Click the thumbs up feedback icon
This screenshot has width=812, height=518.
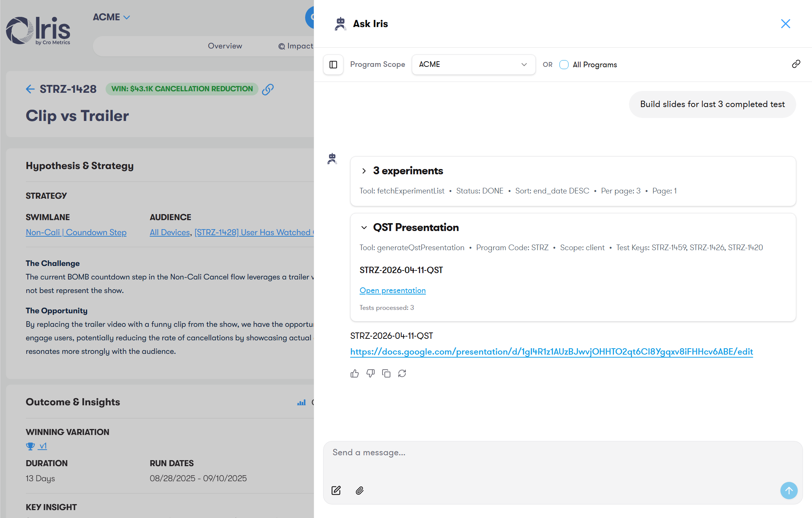click(x=354, y=373)
